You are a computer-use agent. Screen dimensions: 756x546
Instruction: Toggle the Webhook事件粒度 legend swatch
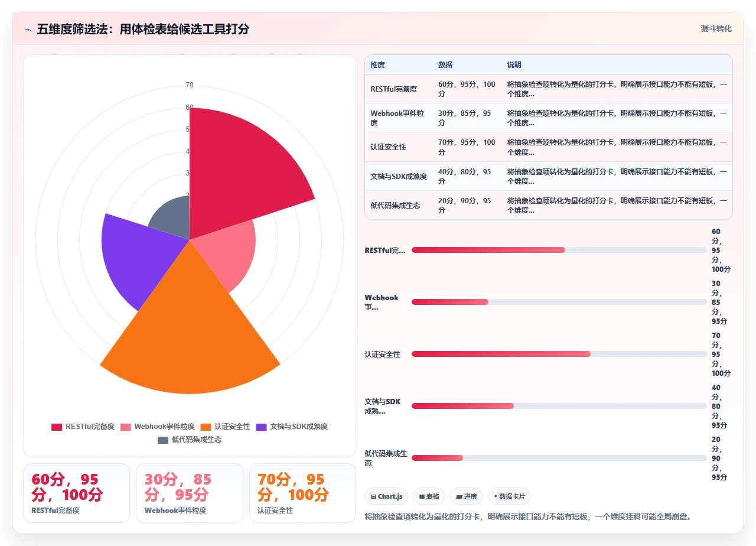click(126, 427)
